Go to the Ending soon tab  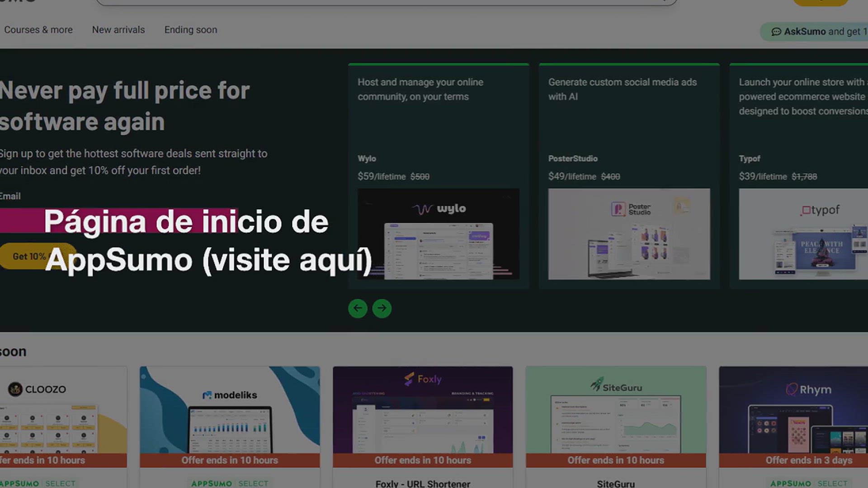click(x=191, y=30)
